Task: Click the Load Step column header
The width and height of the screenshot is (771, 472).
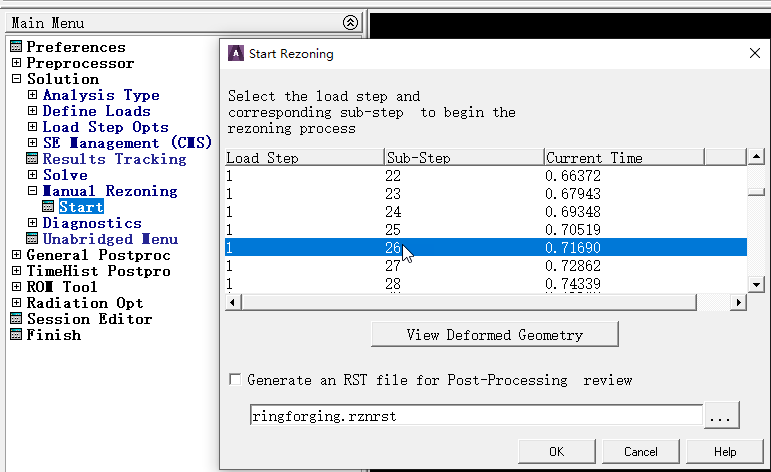Action: [x=304, y=158]
